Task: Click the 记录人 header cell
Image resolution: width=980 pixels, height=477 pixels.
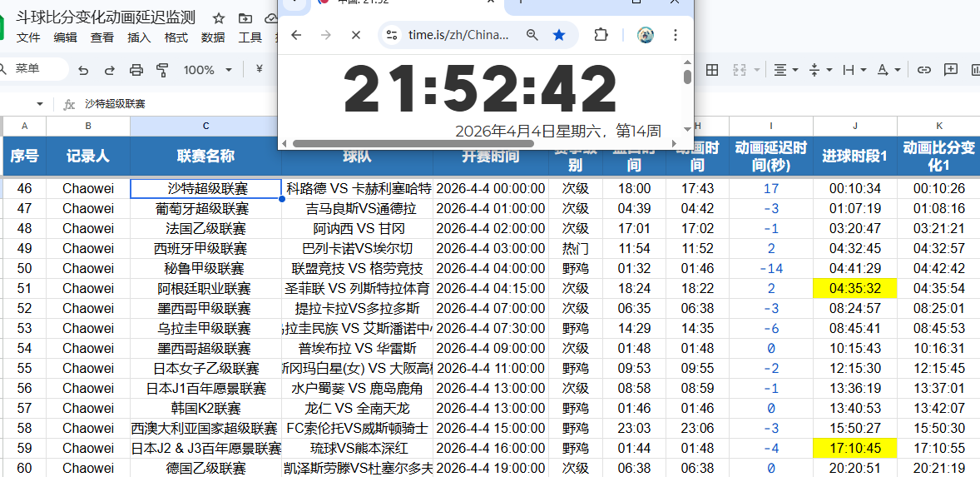Action: pyautogui.click(x=88, y=156)
